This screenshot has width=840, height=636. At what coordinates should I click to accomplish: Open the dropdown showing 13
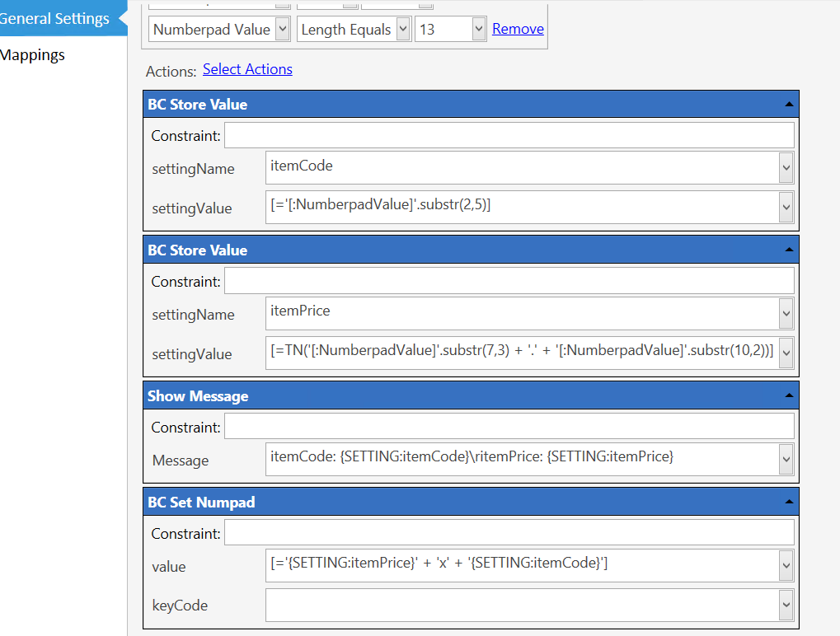479,29
